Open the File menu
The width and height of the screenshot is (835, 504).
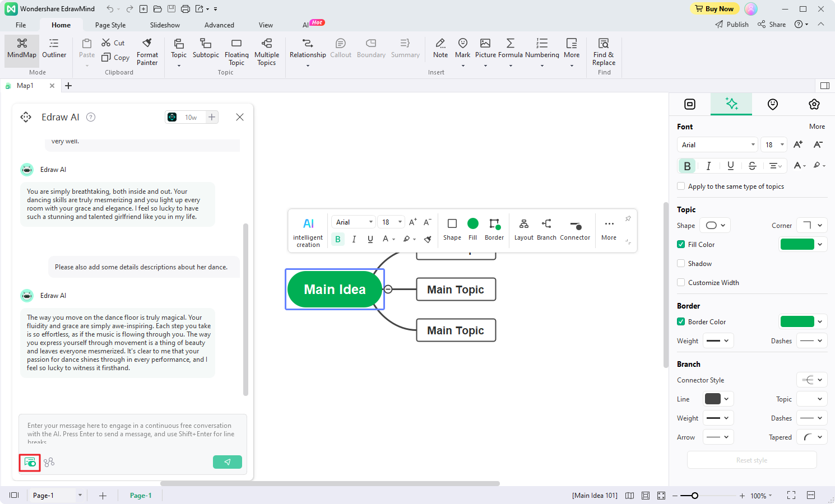[21, 25]
